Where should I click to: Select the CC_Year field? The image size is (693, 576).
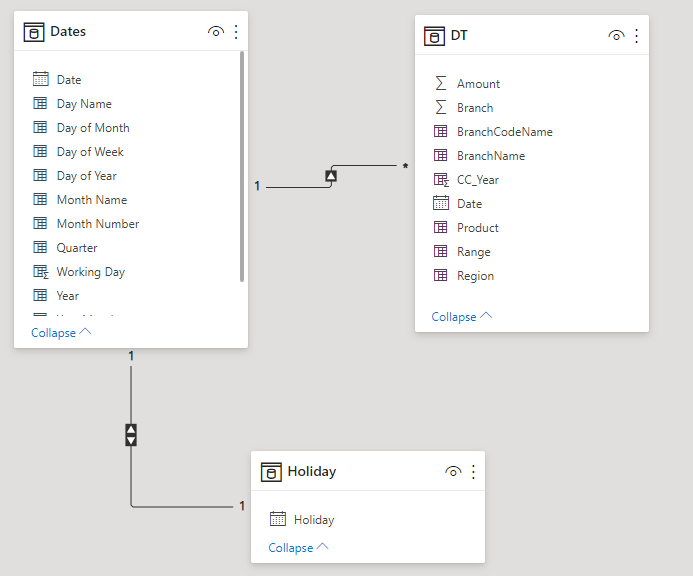(x=478, y=180)
